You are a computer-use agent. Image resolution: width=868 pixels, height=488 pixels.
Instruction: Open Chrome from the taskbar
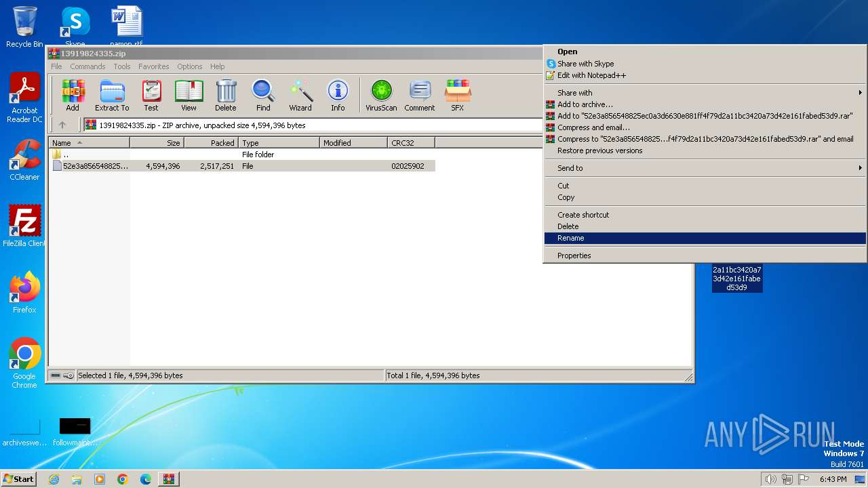(123, 479)
